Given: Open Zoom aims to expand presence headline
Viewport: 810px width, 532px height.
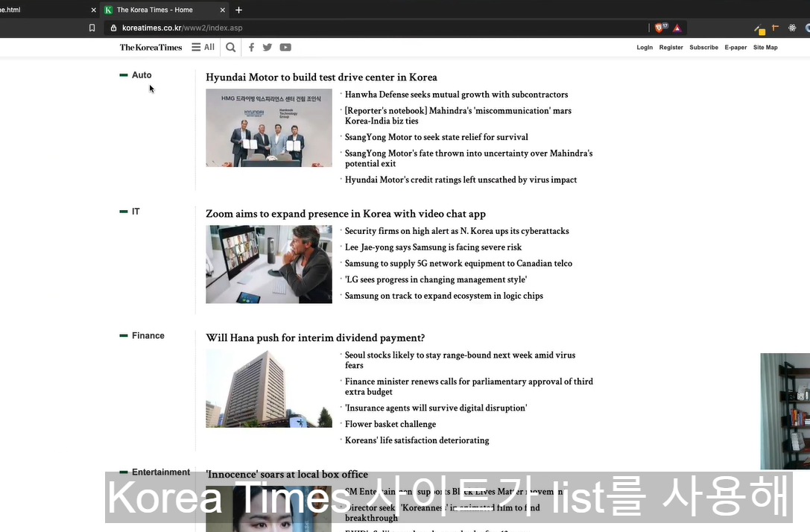Looking at the screenshot, I should [346, 214].
